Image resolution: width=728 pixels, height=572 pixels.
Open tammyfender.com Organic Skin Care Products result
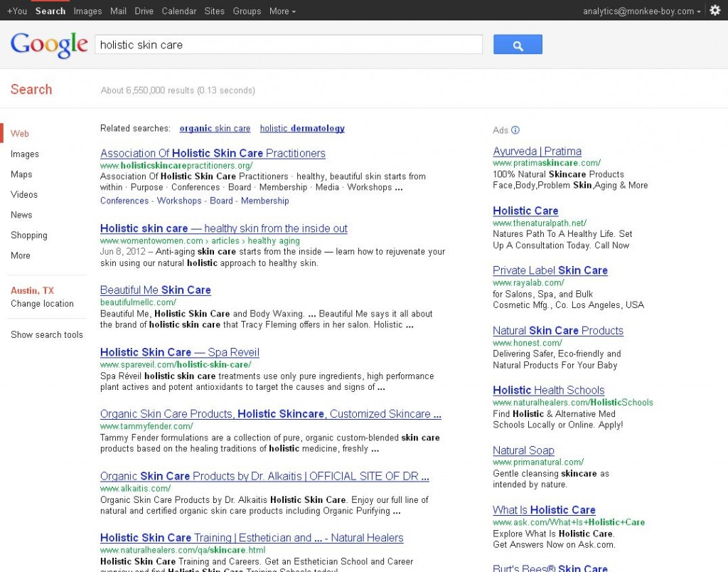(x=271, y=414)
